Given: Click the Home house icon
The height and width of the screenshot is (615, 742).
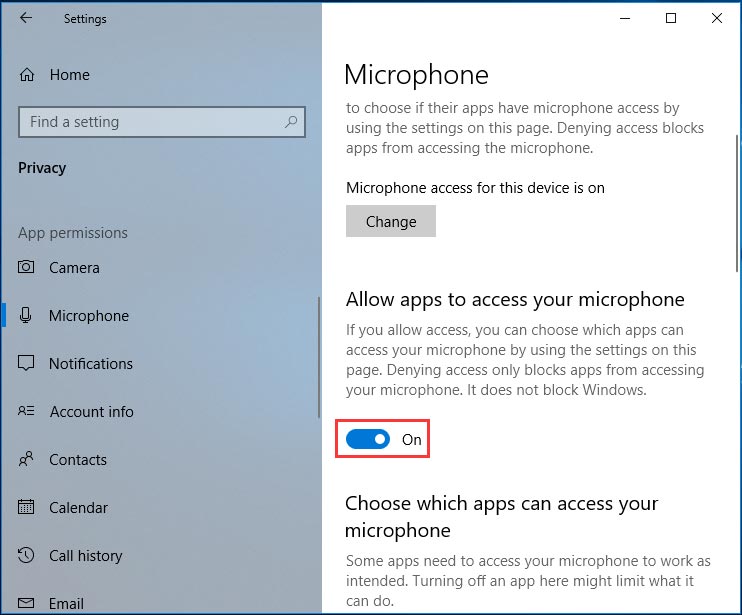Looking at the screenshot, I should coord(27,75).
